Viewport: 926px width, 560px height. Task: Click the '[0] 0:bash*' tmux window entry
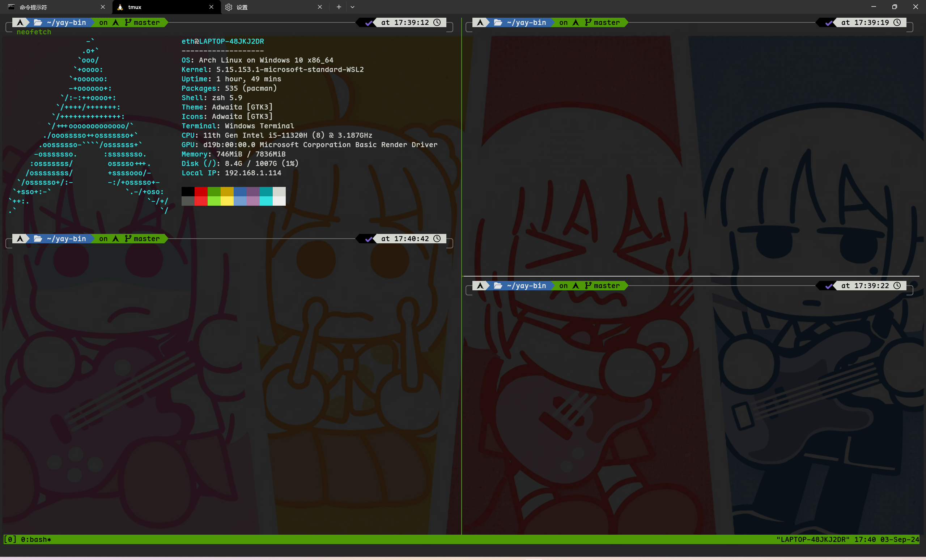tap(27, 540)
